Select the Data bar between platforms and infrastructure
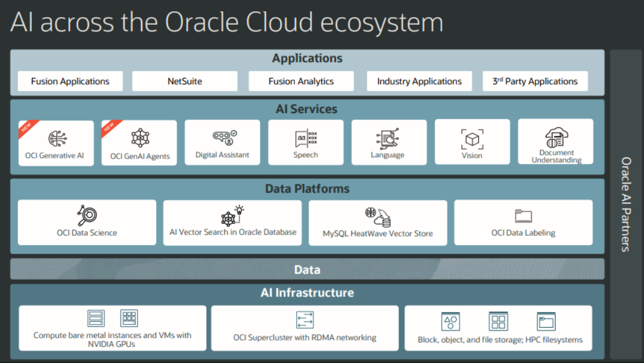 pyautogui.click(x=307, y=269)
